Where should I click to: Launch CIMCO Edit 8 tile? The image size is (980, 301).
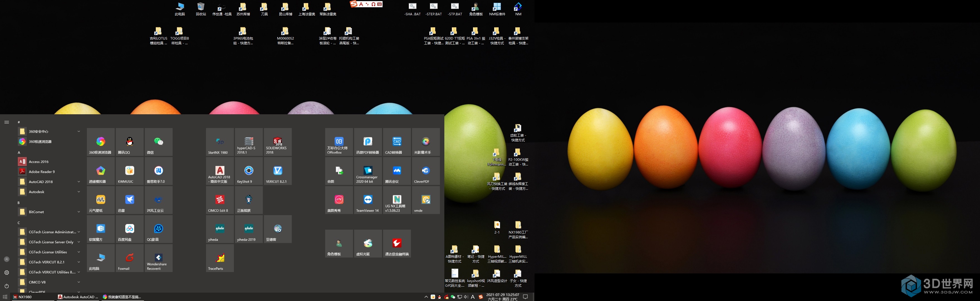[x=220, y=200]
